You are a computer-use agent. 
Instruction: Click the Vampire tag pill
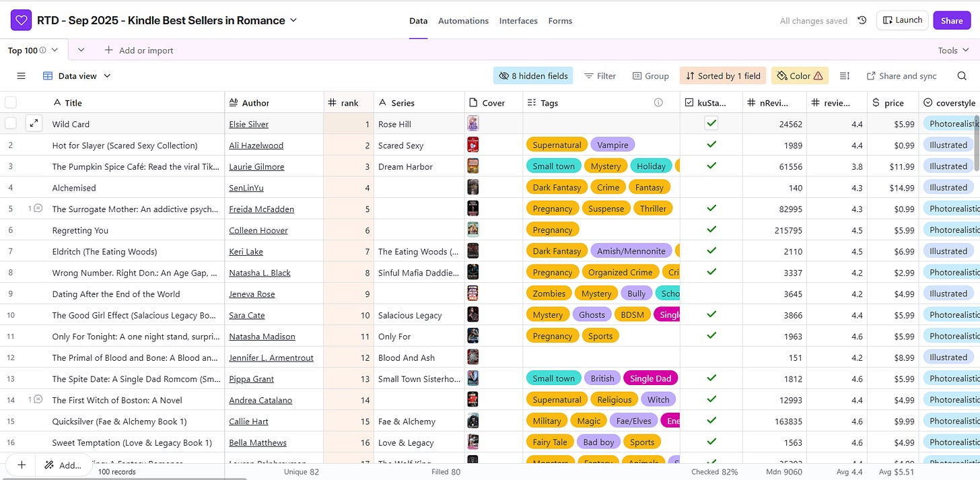(x=612, y=145)
